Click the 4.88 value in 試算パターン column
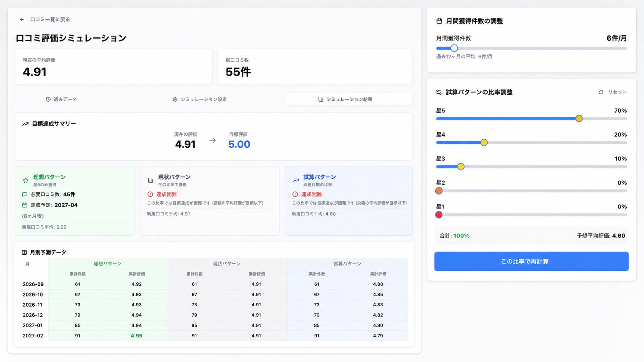This screenshot has width=644, height=362. click(378, 284)
